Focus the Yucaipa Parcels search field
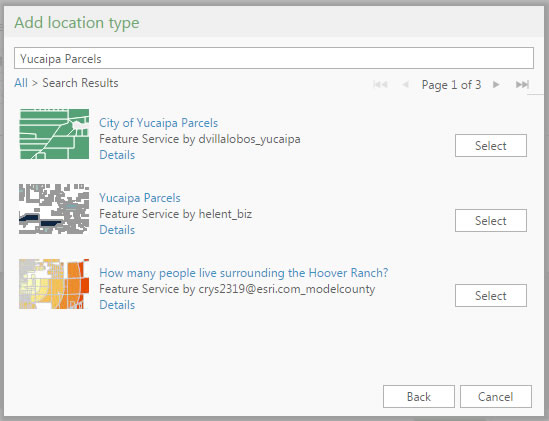 pos(274,58)
